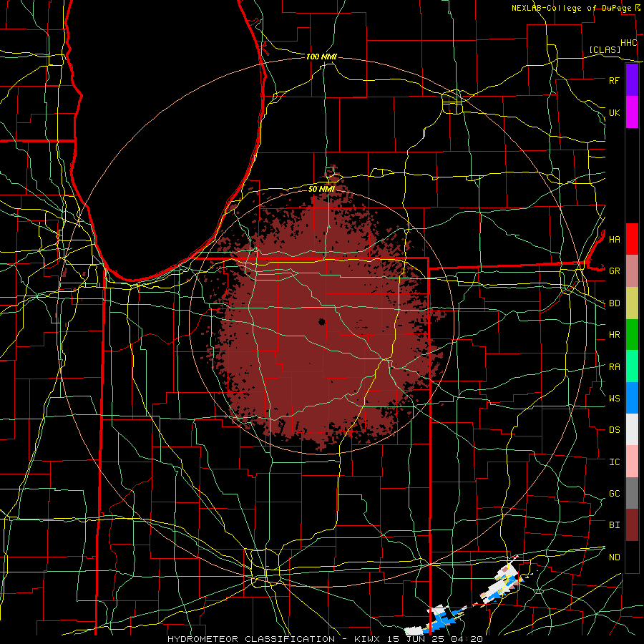Image resolution: width=644 pixels, height=644 pixels.
Task: Click the 100 NMI range ring label
Action: point(321,57)
